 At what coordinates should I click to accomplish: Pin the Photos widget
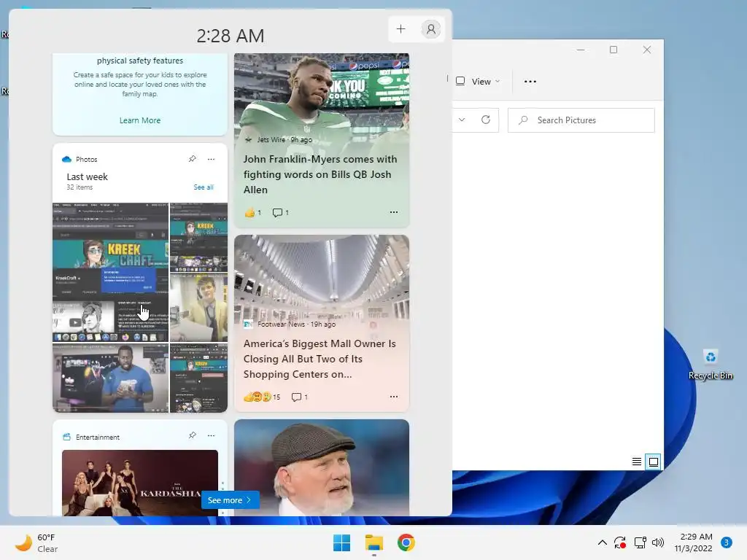pos(193,158)
